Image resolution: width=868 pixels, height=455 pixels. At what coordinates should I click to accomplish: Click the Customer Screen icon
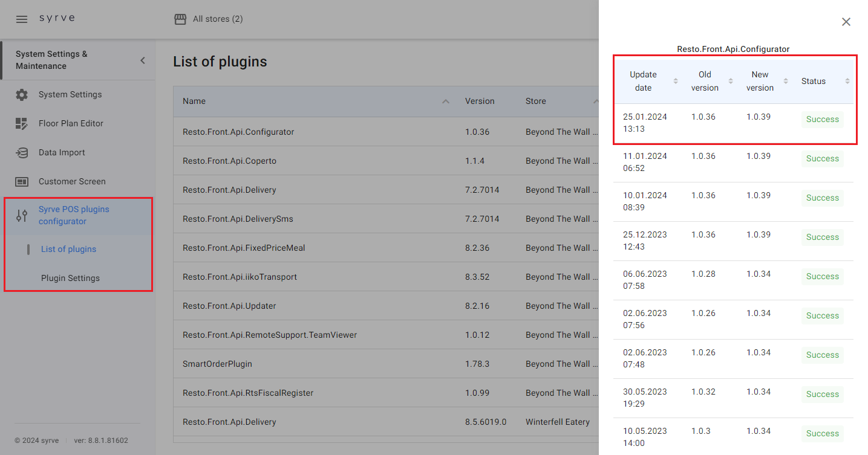22,182
